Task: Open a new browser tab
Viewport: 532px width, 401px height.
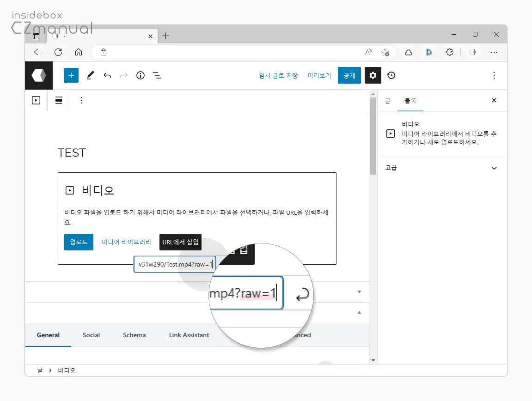Action: pos(165,36)
